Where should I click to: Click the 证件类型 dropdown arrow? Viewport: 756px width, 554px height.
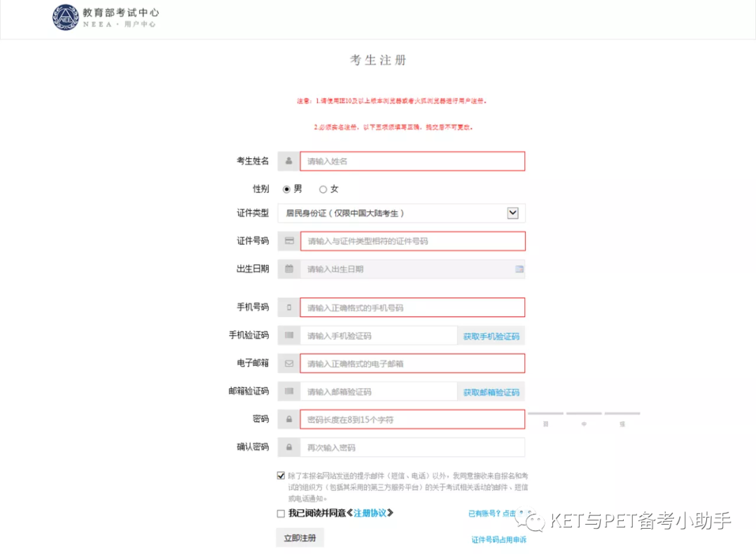click(513, 213)
